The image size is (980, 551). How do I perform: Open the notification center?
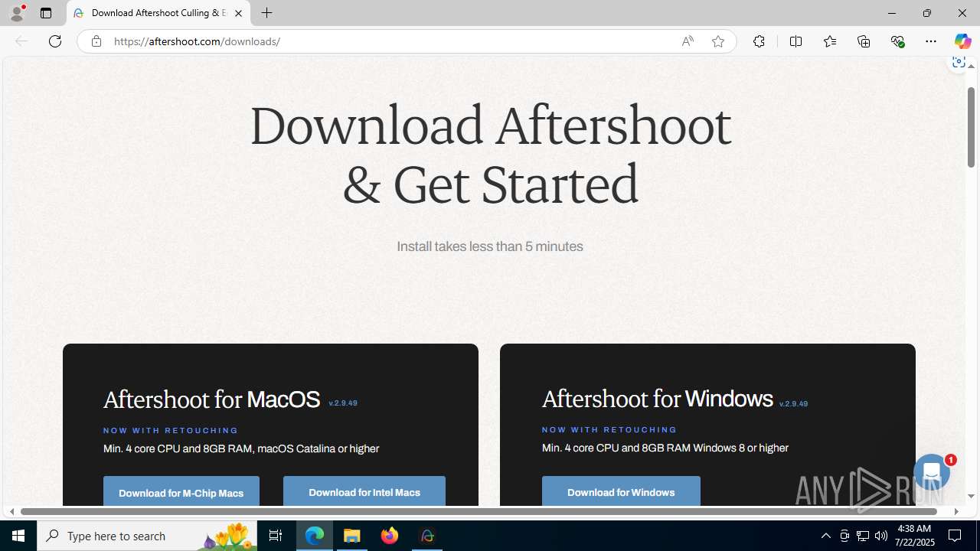click(x=955, y=536)
